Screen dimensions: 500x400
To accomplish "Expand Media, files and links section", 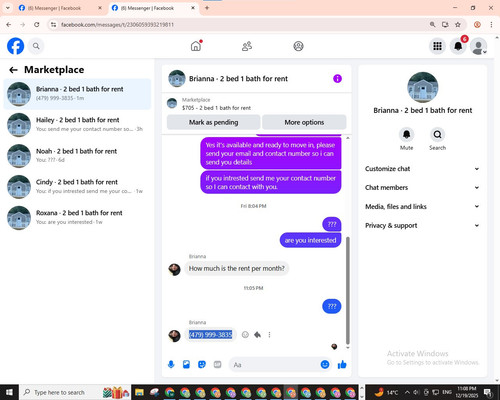I will [x=422, y=206].
